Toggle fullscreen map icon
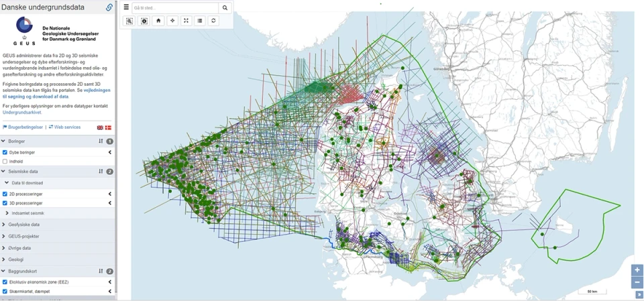 (186, 21)
